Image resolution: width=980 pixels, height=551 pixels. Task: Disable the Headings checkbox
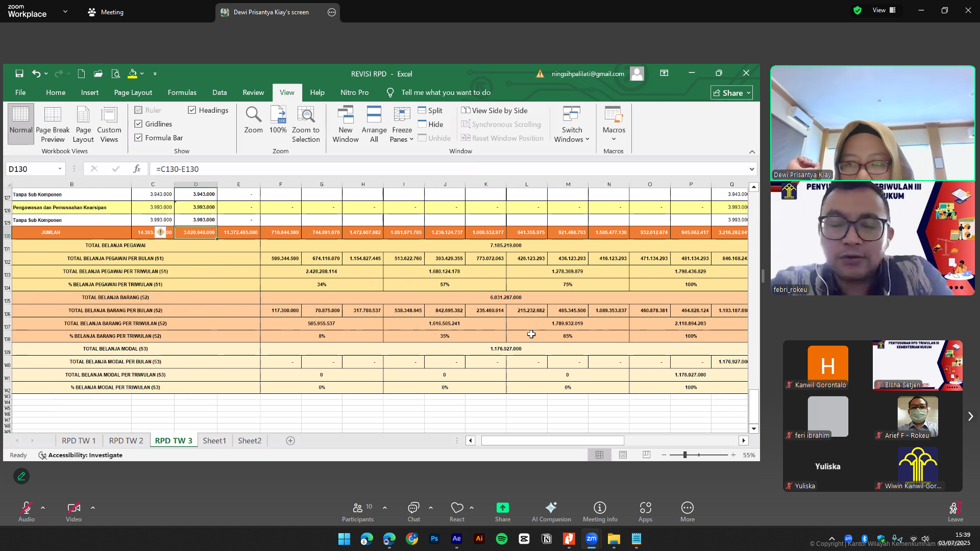point(192,110)
